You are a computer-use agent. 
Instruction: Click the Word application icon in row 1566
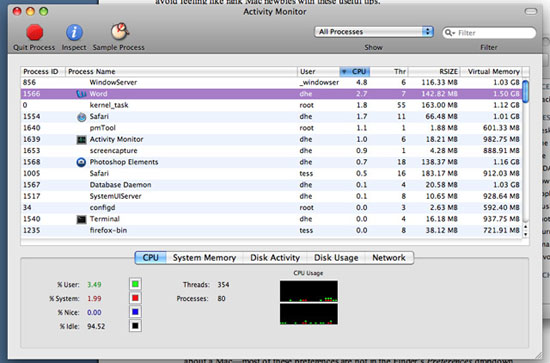tap(81, 94)
